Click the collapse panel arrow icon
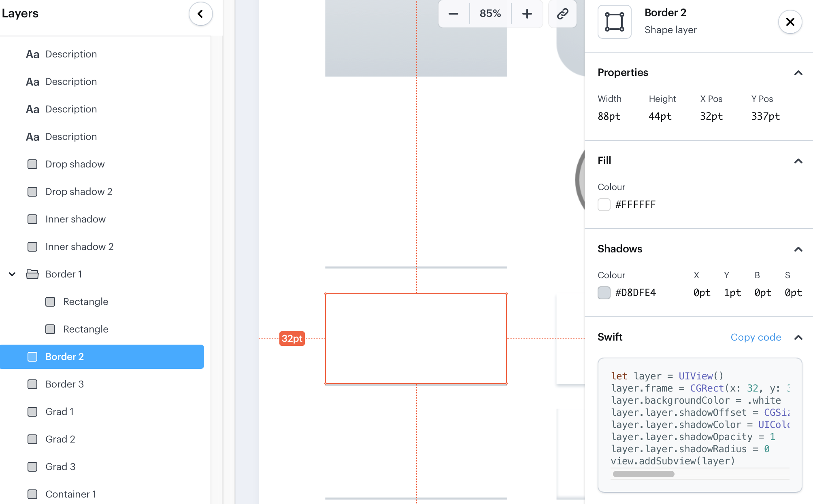 point(200,14)
